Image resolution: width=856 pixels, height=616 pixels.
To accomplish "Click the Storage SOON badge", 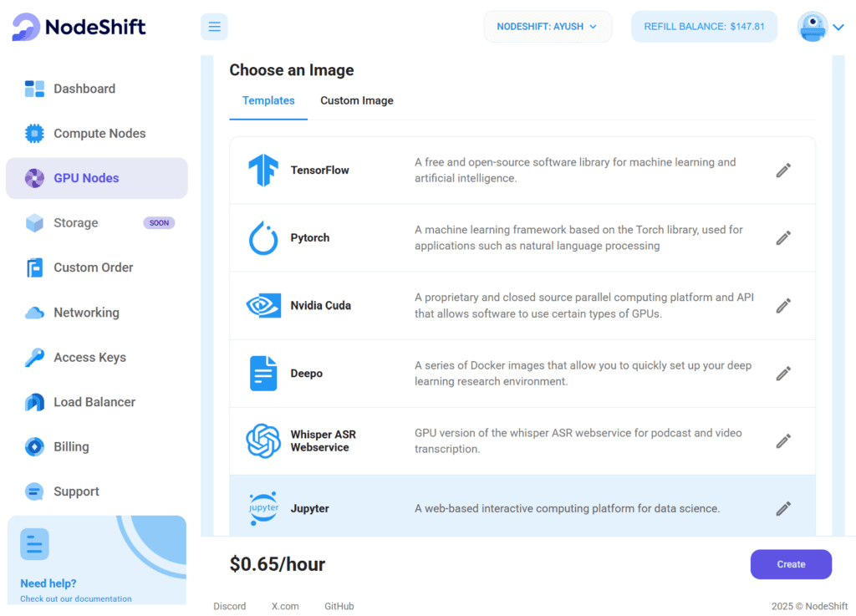I will pos(159,222).
